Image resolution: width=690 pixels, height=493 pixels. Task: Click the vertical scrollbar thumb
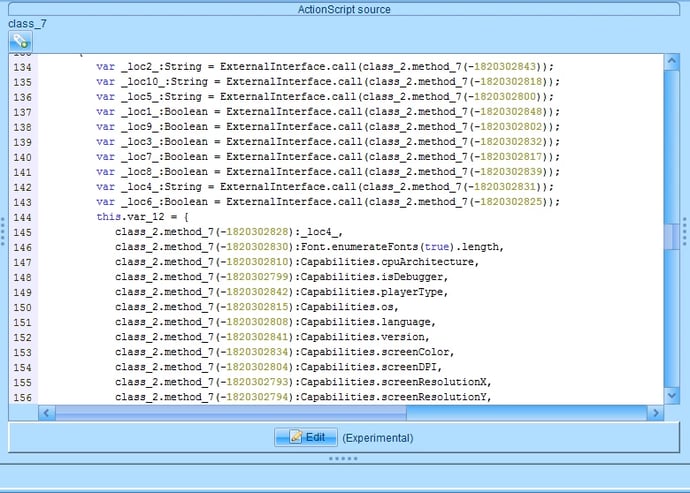point(673,235)
